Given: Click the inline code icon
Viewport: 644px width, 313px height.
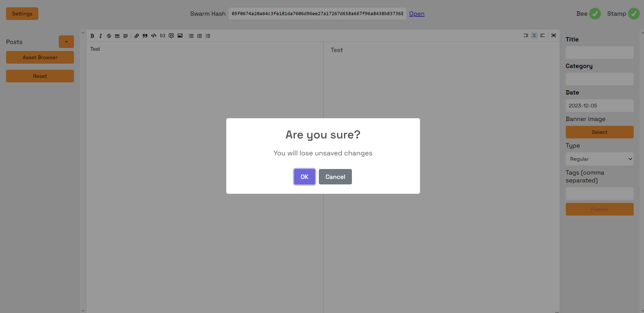Looking at the screenshot, I should (154, 36).
